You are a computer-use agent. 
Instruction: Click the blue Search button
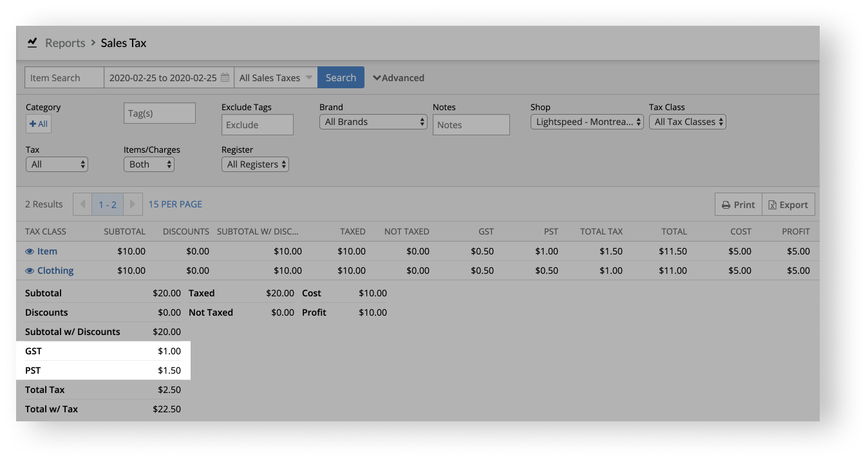coord(341,77)
